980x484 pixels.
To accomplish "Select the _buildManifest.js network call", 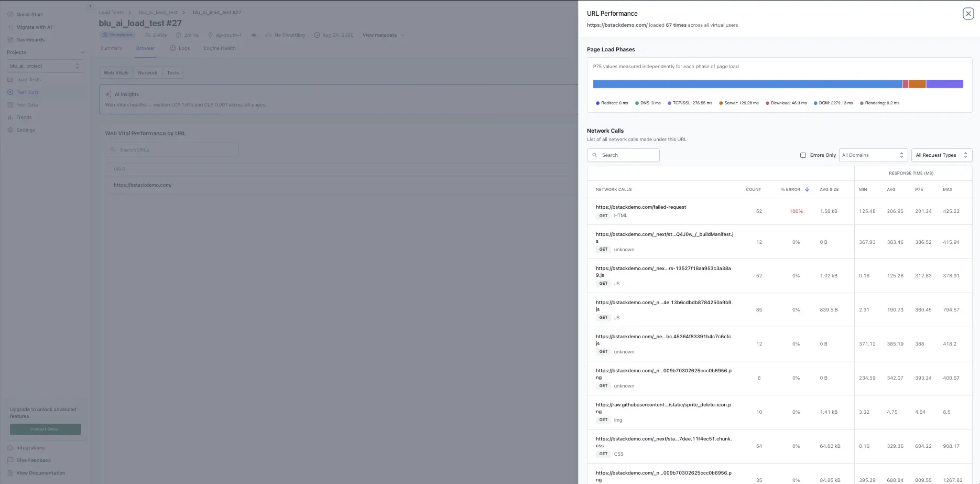I will 779,242.
